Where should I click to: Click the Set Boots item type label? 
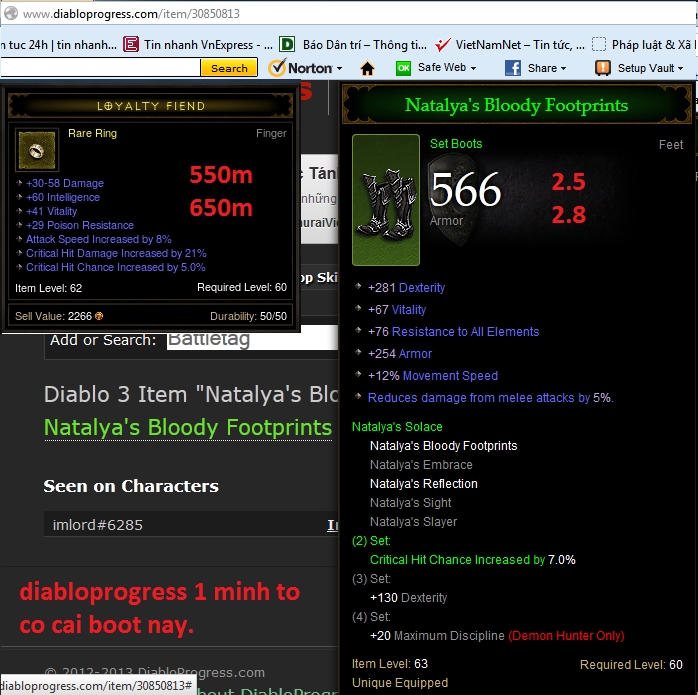(456, 143)
